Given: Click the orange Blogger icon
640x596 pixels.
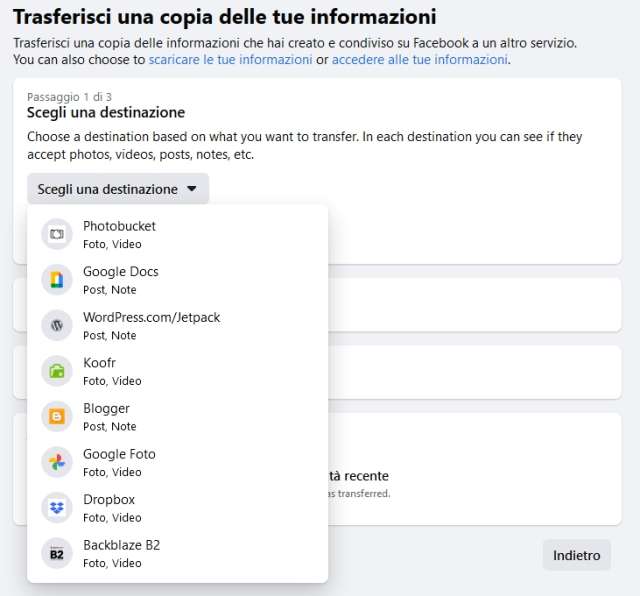Looking at the screenshot, I should pos(57,416).
